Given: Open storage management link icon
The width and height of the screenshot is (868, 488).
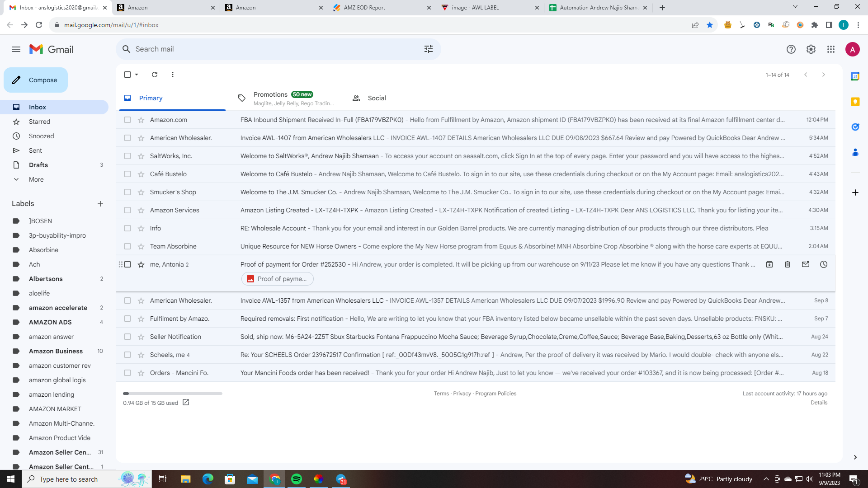Looking at the screenshot, I should [x=186, y=403].
